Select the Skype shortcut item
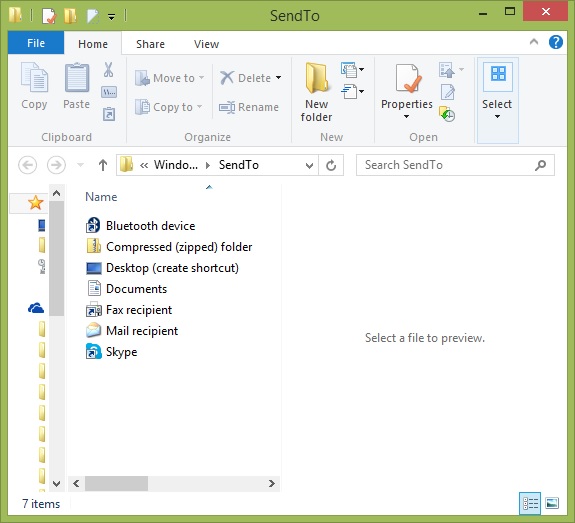The image size is (575, 523). [111, 352]
